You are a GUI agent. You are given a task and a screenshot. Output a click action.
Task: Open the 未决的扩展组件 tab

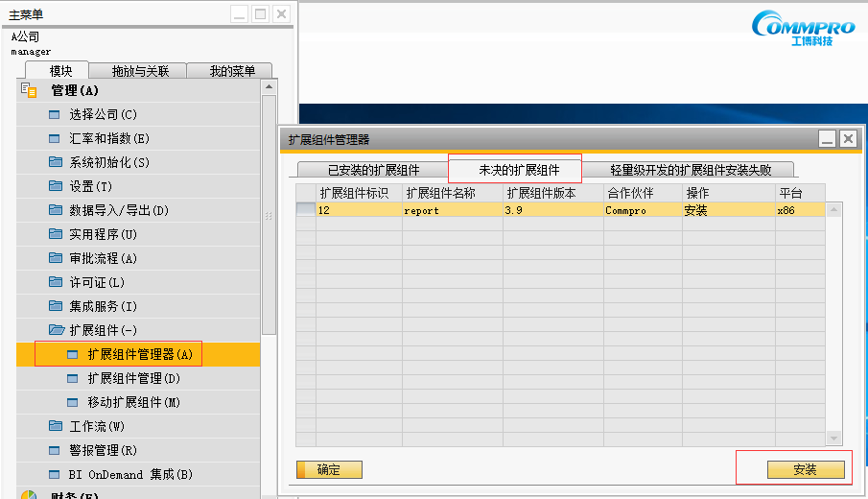pos(515,170)
